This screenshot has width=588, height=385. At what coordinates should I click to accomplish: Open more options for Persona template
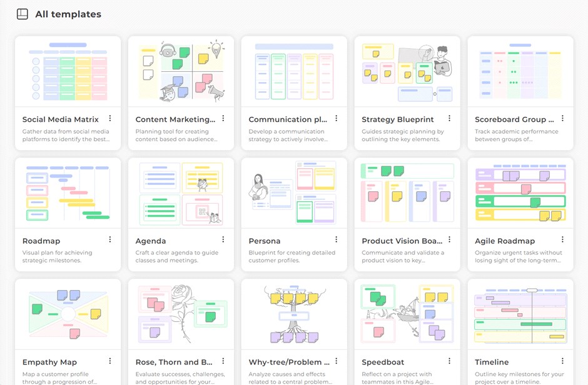[337, 239]
